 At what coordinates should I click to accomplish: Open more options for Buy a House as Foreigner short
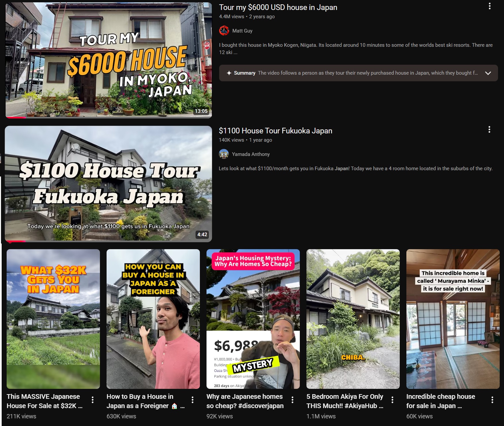(x=193, y=400)
